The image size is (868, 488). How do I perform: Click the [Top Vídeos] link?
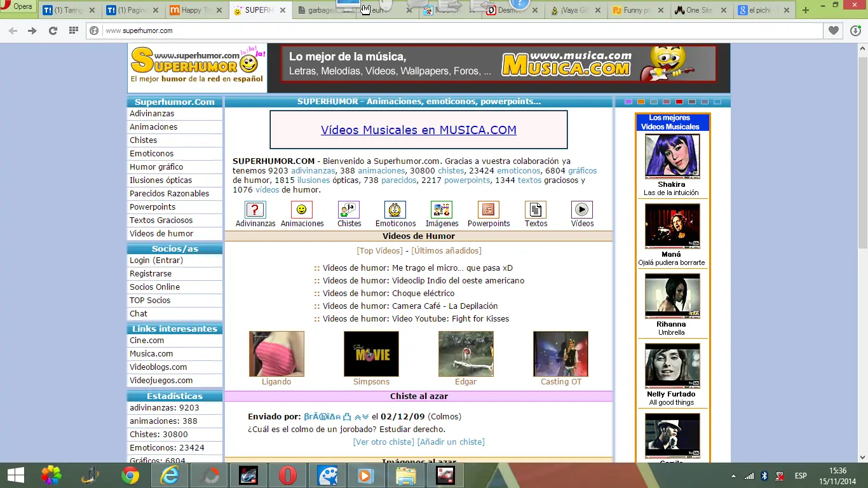380,251
